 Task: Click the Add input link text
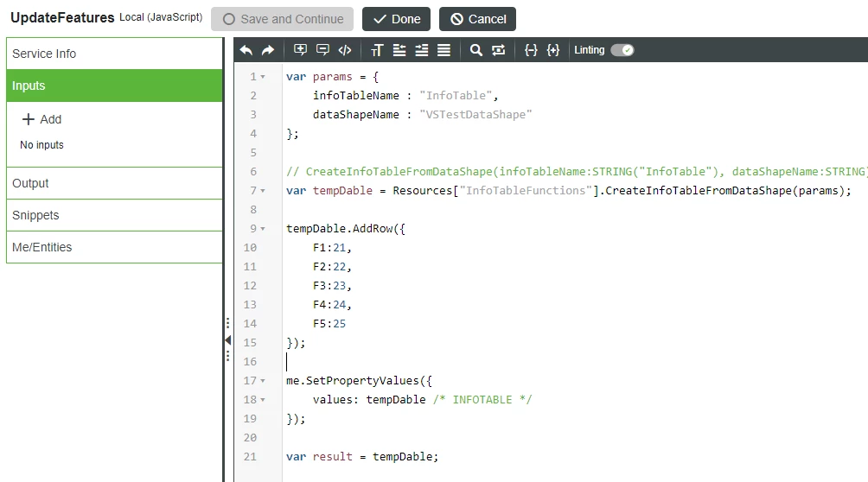pos(50,119)
